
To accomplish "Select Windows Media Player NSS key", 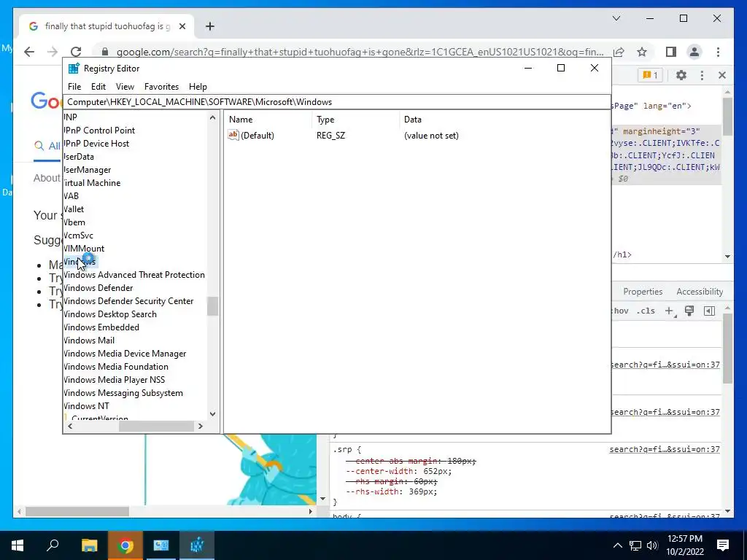I will (x=115, y=379).
